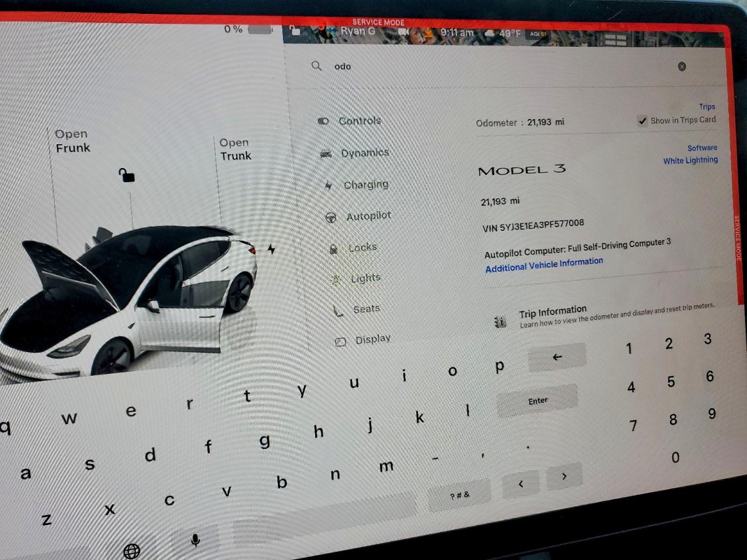Open the Seats menu
Image resolution: width=747 pixels, height=560 pixels.
(357, 310)
